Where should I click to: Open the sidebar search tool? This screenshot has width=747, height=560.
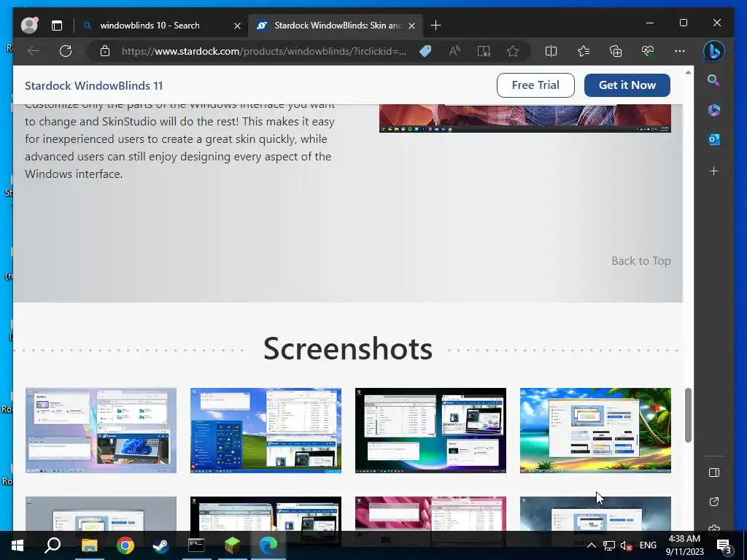(713, 80)
